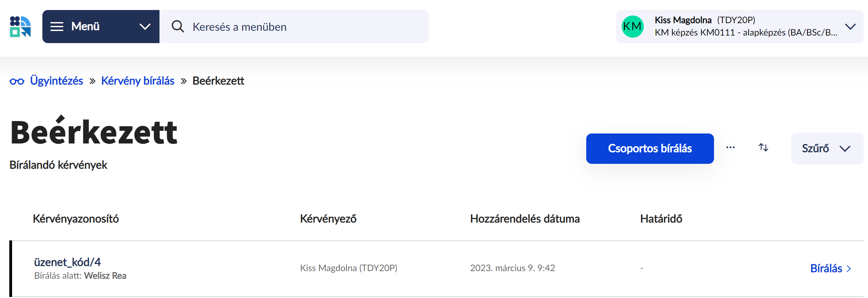Click the arrow chevron next to Bírálás
The height and width of the screenshot is (298, 868).
click(x=849, y=268)
